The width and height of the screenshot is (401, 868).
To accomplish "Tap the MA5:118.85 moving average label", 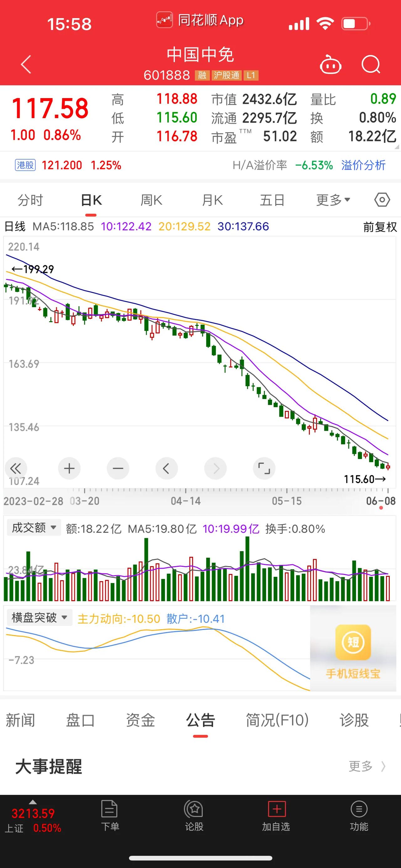I will (63, 226).
